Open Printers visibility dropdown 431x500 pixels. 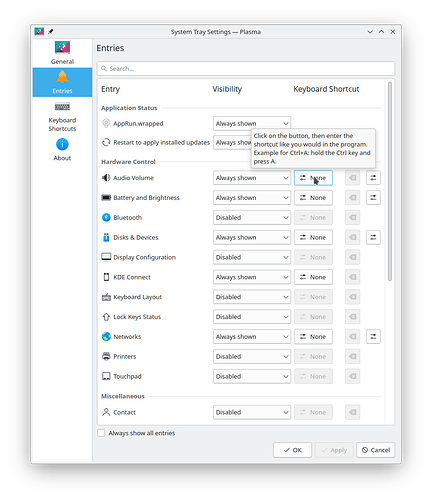tap(252, 356)
